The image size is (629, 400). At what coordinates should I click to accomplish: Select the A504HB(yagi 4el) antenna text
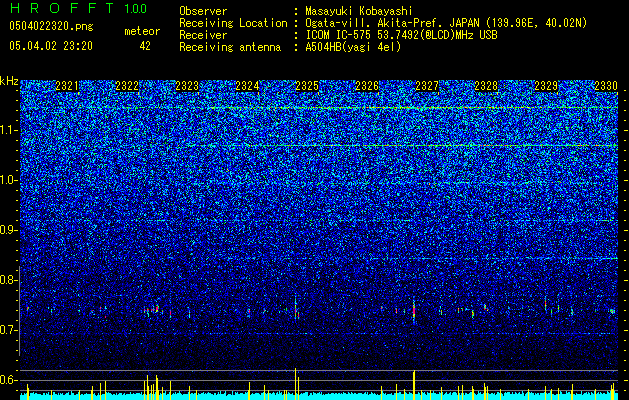(x=353, y=47)
